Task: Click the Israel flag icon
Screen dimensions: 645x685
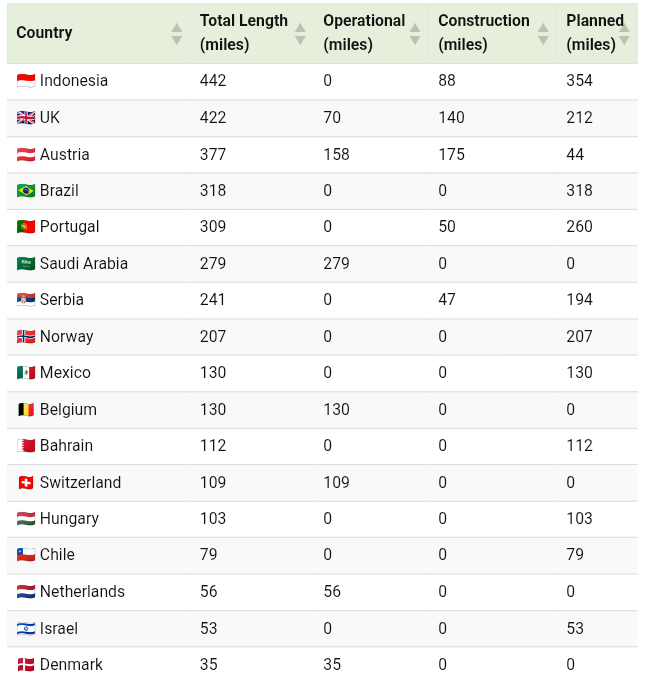Action: pos(26,629)
